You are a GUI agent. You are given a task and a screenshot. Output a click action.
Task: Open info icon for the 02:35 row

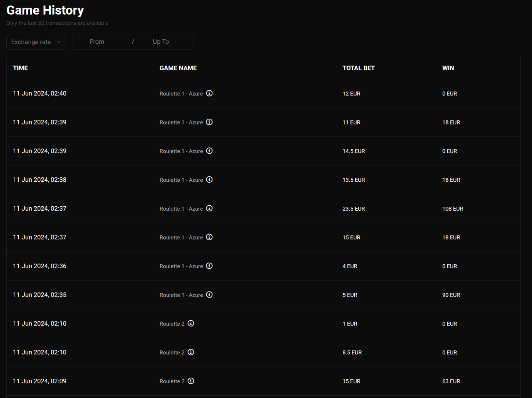[x=209, y=295]
